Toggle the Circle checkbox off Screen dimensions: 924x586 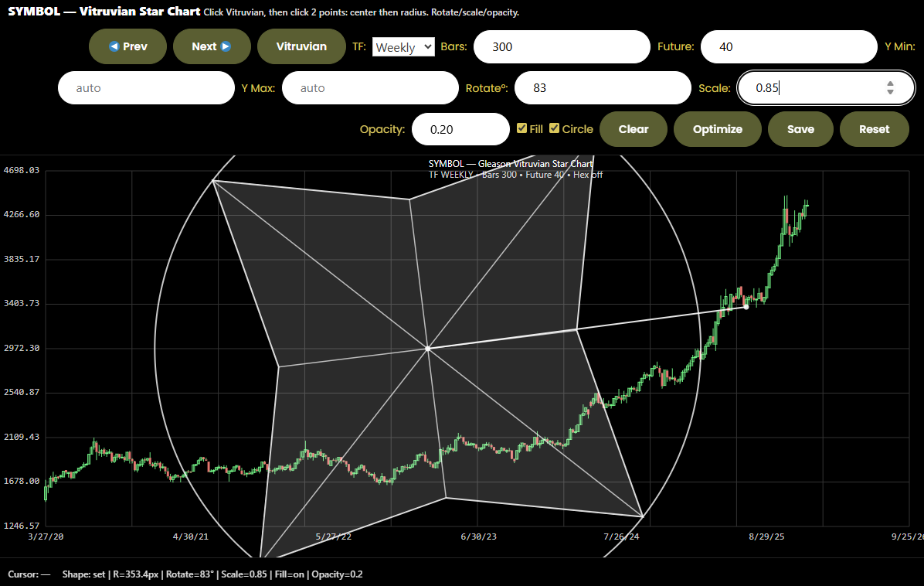click(x=555, y=128)
